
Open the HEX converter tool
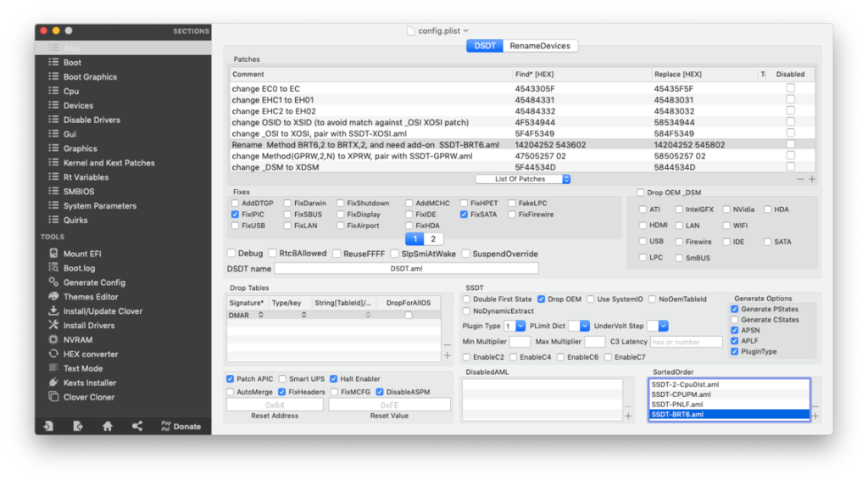(x=90, y=354)
